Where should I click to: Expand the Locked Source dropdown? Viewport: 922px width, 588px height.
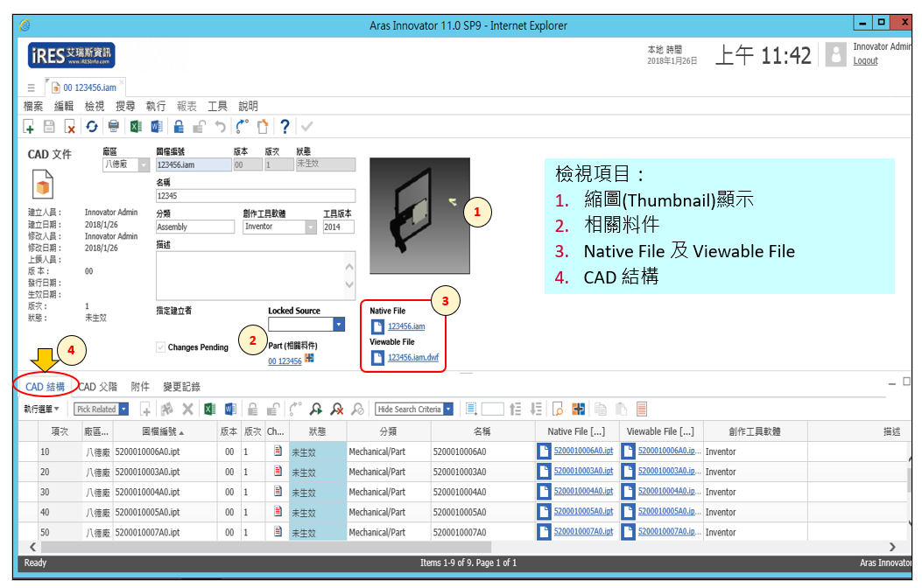[339, 325]
